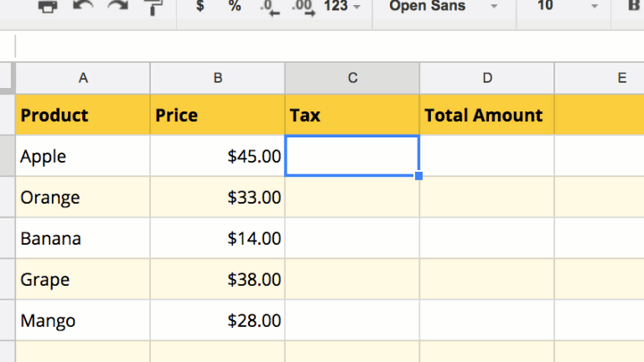Viewport: 644px width, 362px height.
Task: Decrease decimal places
Action: pos(269,8)
